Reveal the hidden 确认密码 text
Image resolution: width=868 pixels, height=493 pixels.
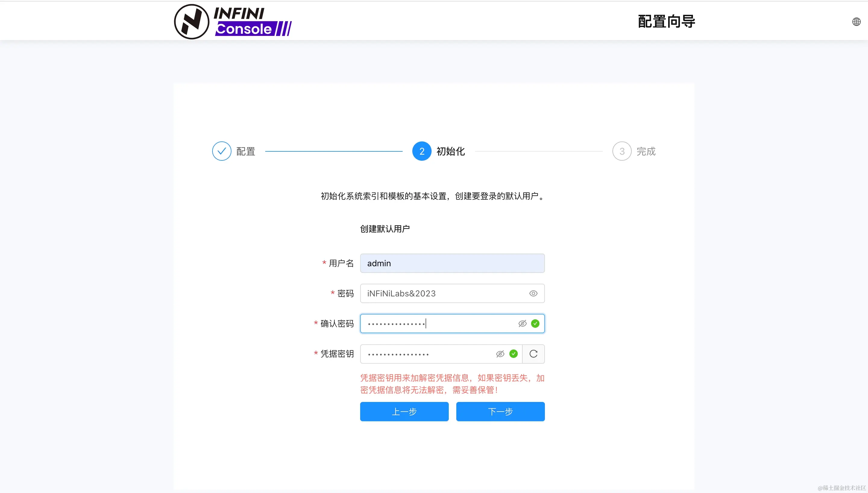coord(522,323)
